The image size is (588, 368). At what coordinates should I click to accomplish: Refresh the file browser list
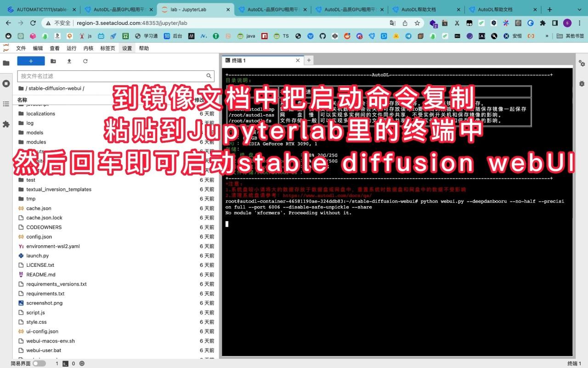tap(85, 61)
